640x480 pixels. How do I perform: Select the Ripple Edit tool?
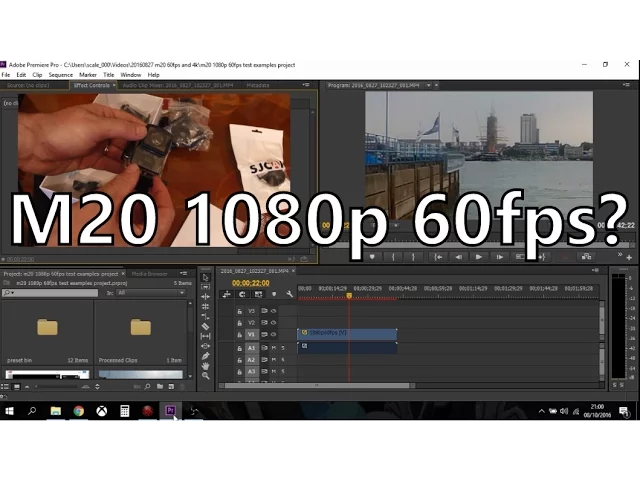205,297
